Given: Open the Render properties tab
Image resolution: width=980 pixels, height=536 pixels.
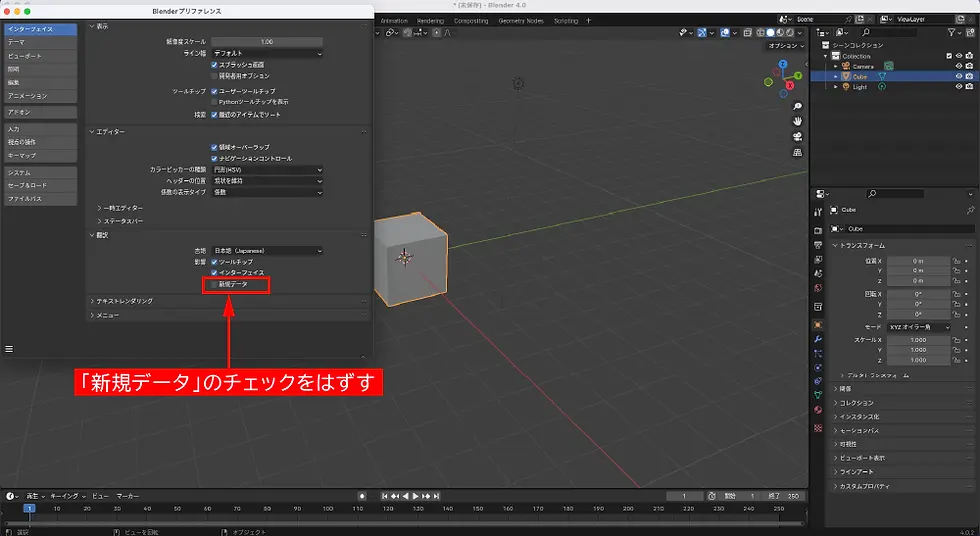Looking at the screenshot, I should [818, 231].
